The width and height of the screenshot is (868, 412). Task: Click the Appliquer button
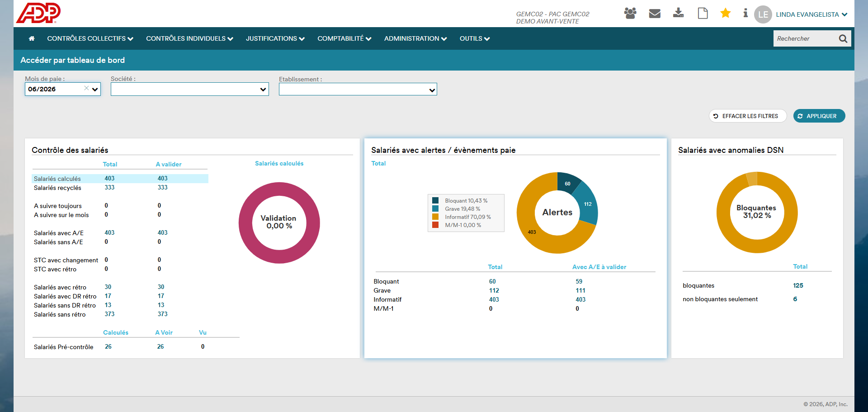(819, 116)
